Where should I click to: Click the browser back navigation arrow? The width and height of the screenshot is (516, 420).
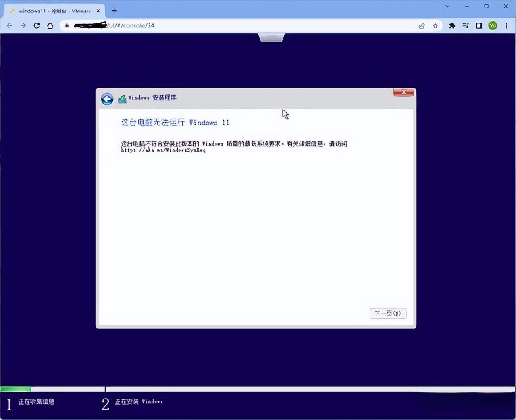click(x=9, y=25)
